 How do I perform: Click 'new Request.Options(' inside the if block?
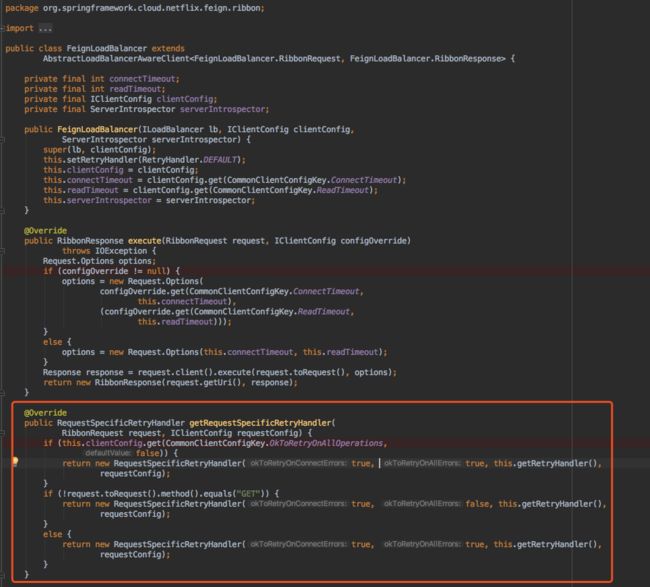point(156,281)
